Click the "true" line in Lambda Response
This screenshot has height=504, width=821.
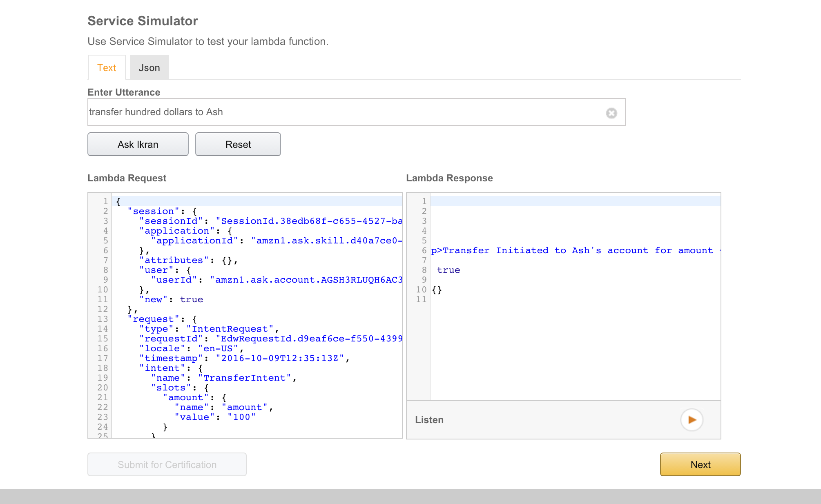[x=448, y=270]
